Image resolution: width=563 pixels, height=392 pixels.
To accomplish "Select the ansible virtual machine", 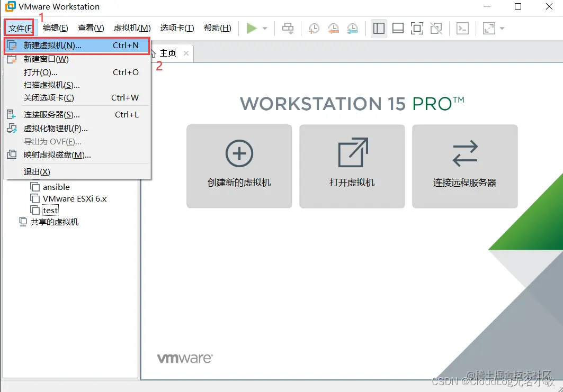I will (56, 187).
